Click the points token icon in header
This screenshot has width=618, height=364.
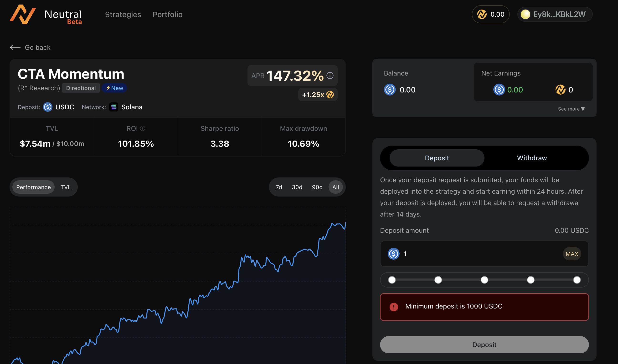click(x=482, y=14)
